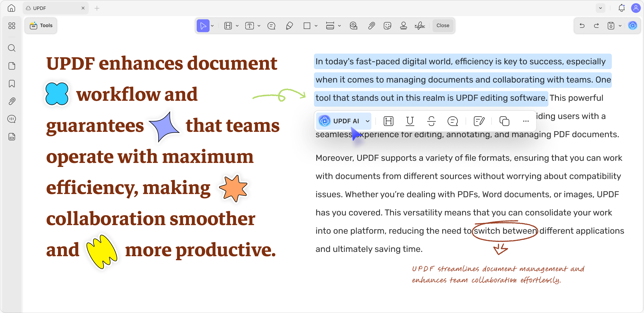Select the pencil drawing tool in toolbar
The height and width of the screenshot is (313, 644).
[289, 26]
